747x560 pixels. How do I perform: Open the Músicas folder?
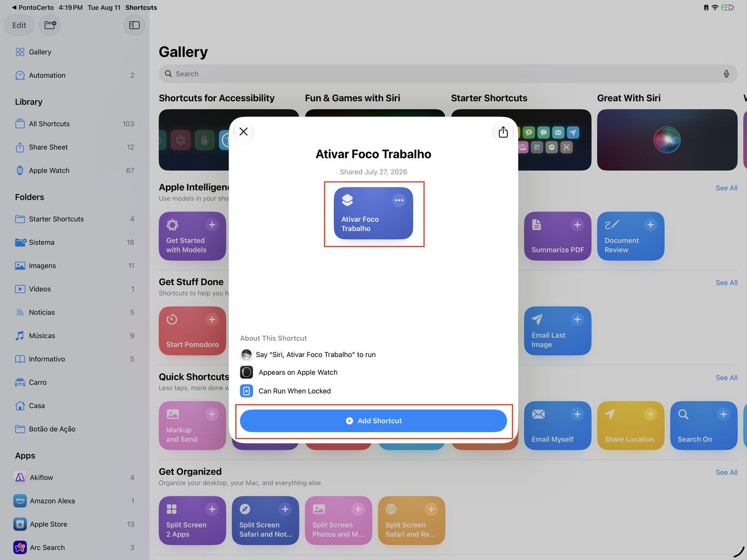click(75, 336)
